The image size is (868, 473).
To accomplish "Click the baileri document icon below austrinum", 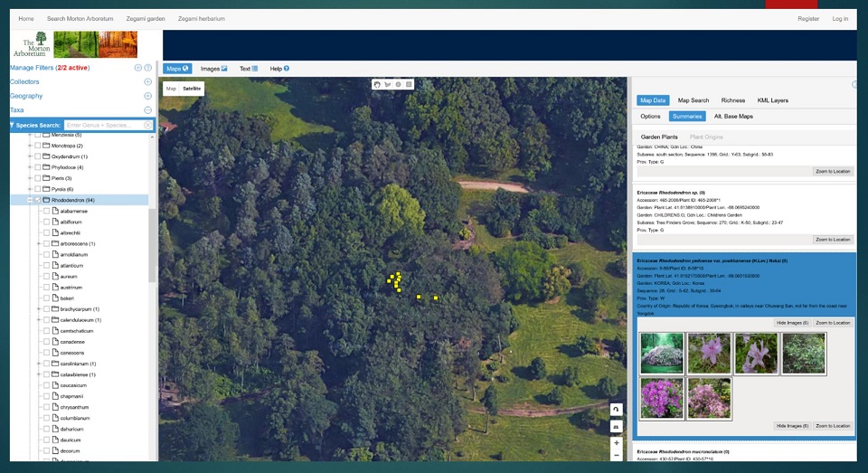I will 55,298.
